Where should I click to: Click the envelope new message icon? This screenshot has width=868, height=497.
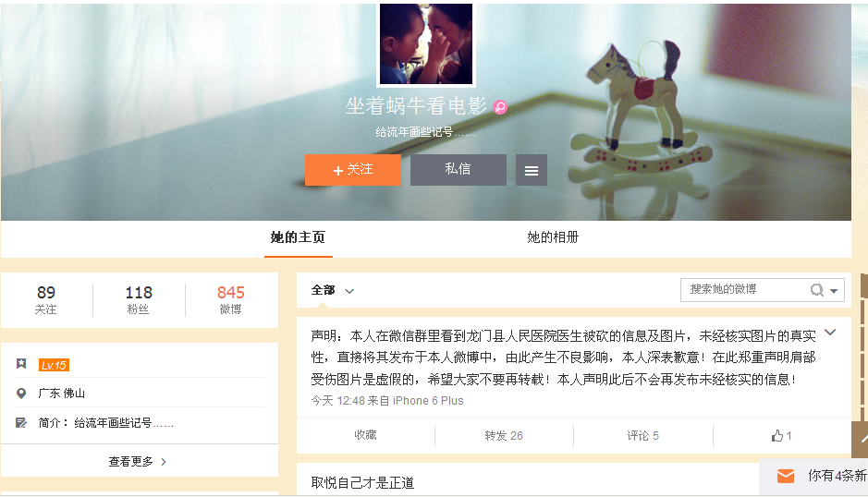[x=786, y=476]
